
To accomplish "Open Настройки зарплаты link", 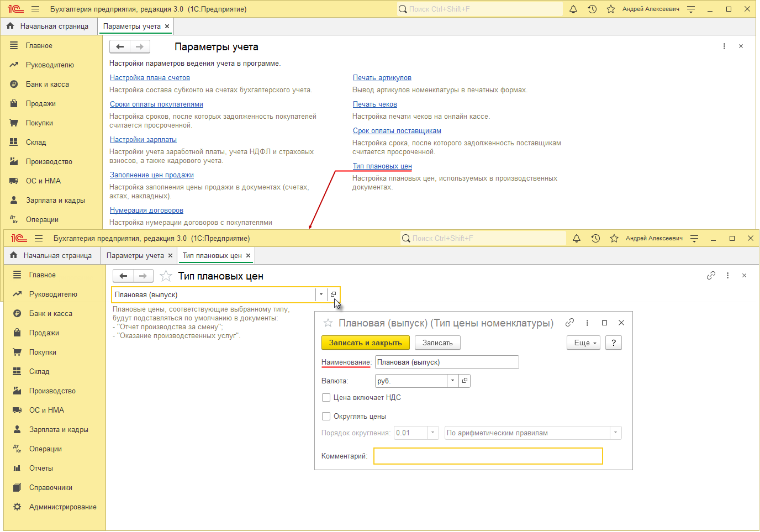I will tap(143, 140).
